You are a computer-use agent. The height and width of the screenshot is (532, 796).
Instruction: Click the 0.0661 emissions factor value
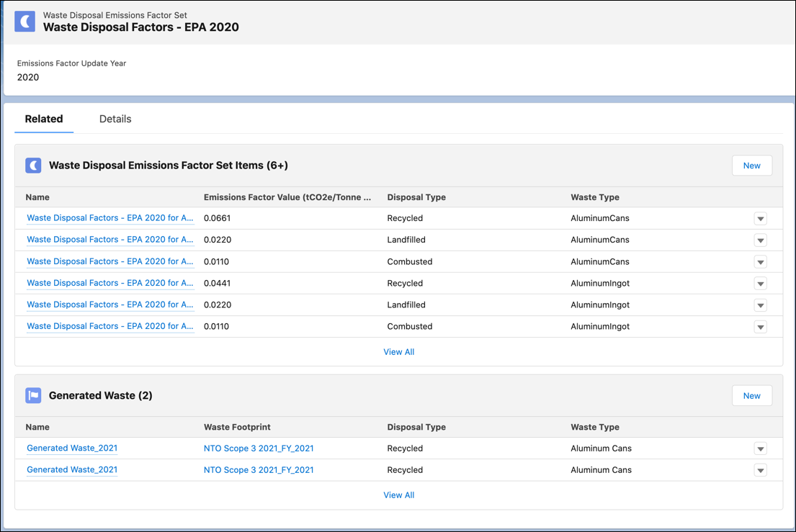(218, 218)
